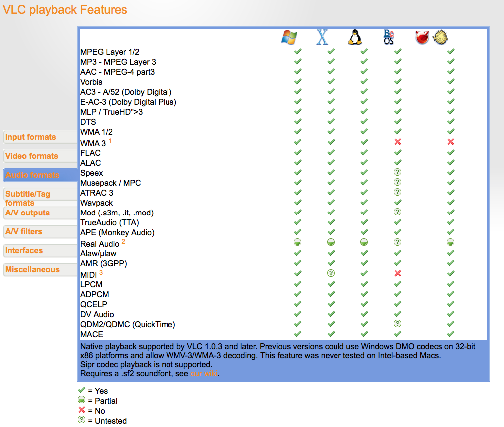Click the partial icon for Real Audio under Windows
The width and height of the screenshot is (504, 427).
tap(297, 242)
